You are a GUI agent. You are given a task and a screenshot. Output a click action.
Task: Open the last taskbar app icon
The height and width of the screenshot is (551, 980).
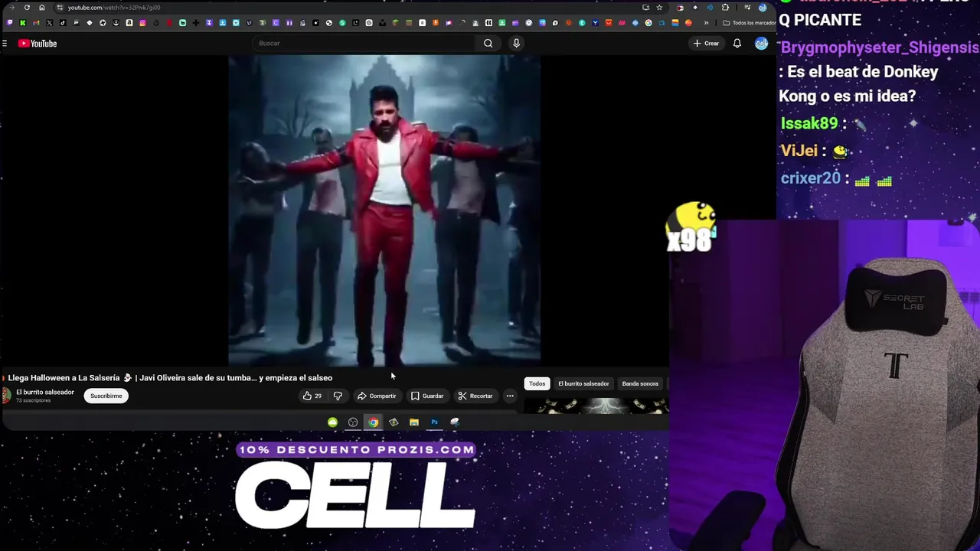[x=455, y=422]
